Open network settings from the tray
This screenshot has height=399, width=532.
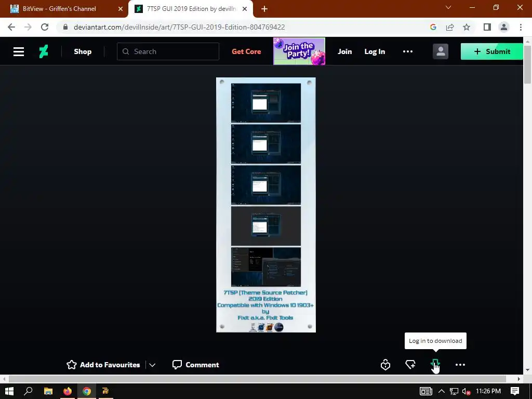454,391
